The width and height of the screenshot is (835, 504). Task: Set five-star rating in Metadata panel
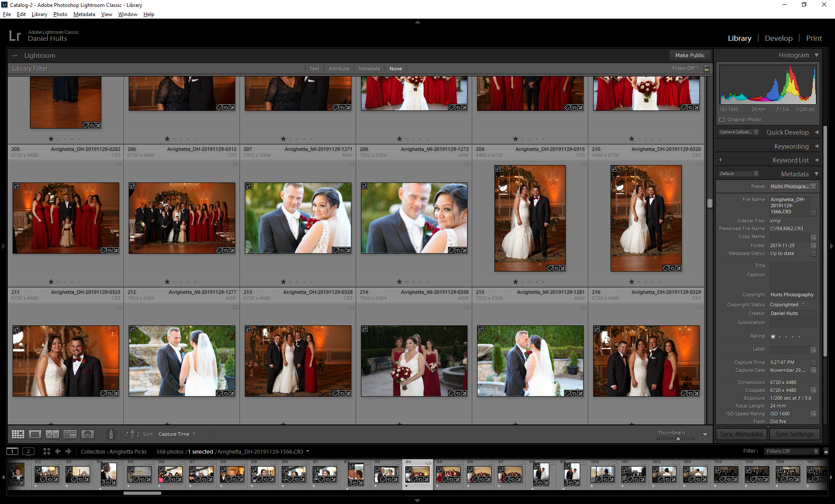point(799,336)
